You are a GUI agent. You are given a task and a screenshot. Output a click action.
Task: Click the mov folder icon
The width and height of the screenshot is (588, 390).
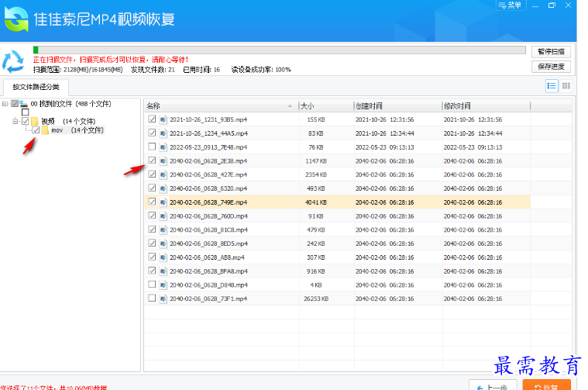click(45, 130)
